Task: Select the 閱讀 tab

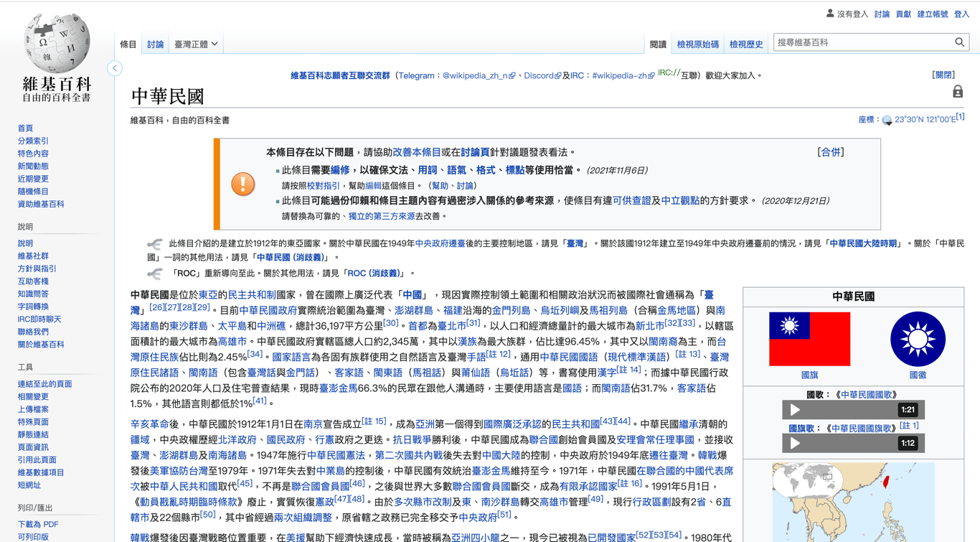Action: (658, 45)
